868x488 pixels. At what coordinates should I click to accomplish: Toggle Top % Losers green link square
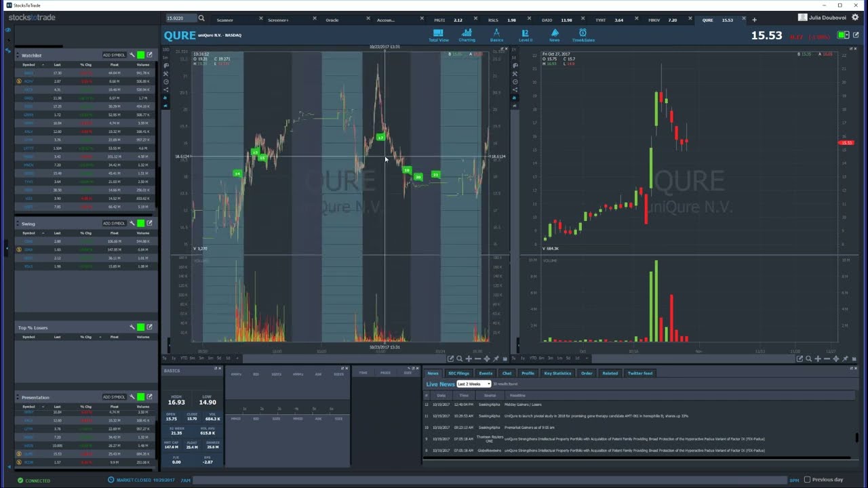140,327
